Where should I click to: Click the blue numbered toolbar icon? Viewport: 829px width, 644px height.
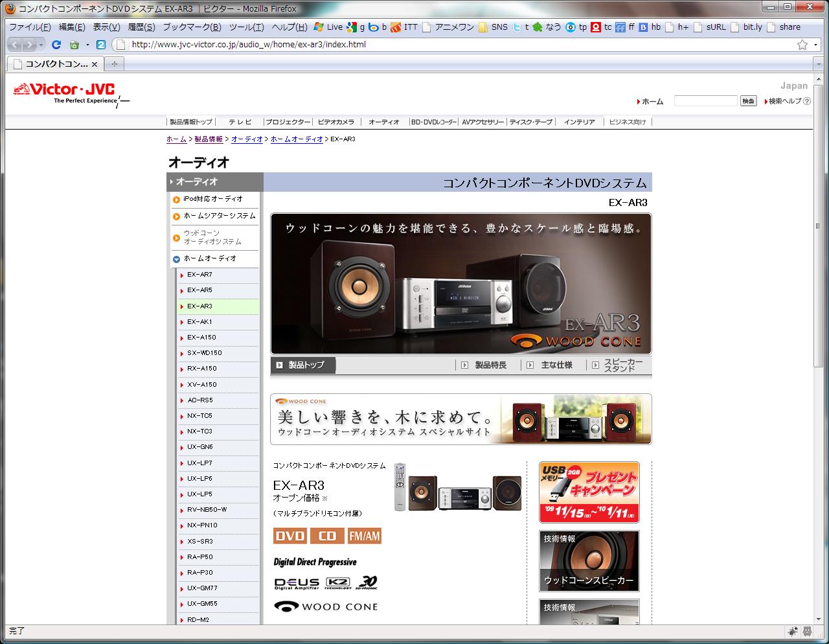[100, 45]
